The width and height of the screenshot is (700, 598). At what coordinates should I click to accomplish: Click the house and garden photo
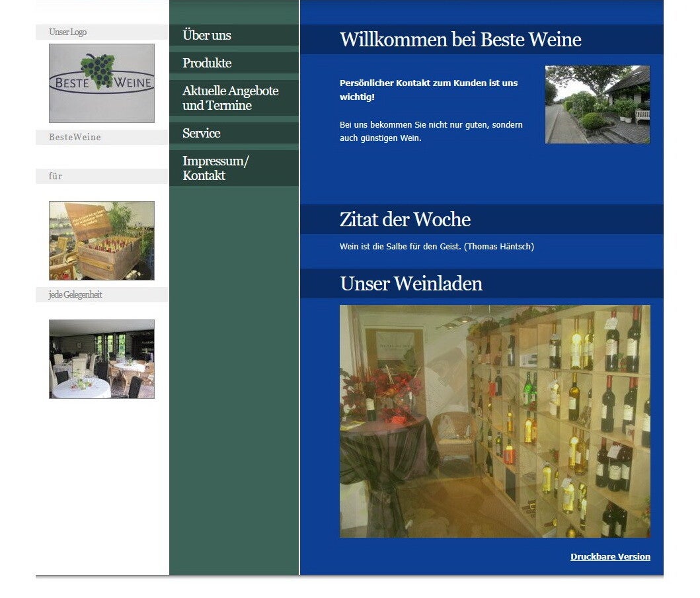(597, 105)
